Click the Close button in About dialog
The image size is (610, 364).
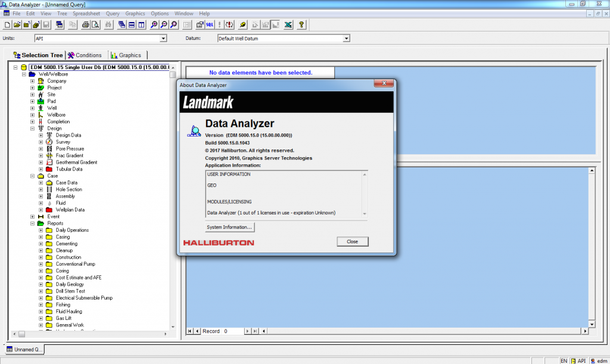(x=353, y=241)
